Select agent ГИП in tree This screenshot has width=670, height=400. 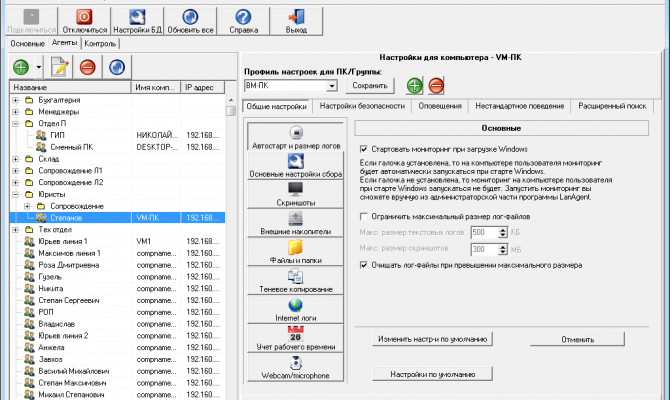coord(57,135)
